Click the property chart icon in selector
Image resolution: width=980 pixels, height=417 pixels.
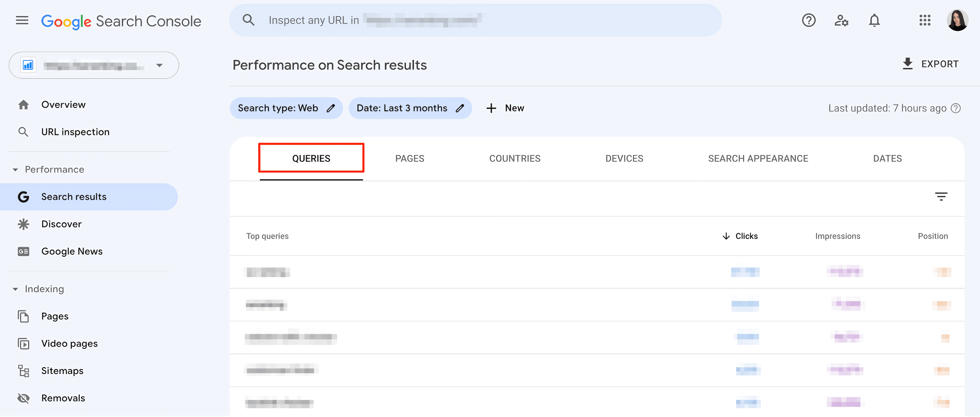[x=28, y=65]
